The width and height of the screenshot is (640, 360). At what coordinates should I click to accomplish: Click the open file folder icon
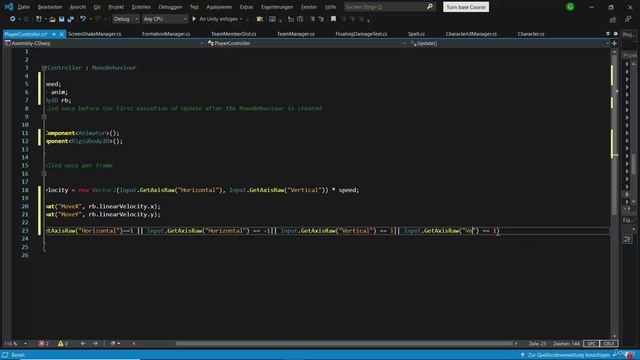pos(52,19)
